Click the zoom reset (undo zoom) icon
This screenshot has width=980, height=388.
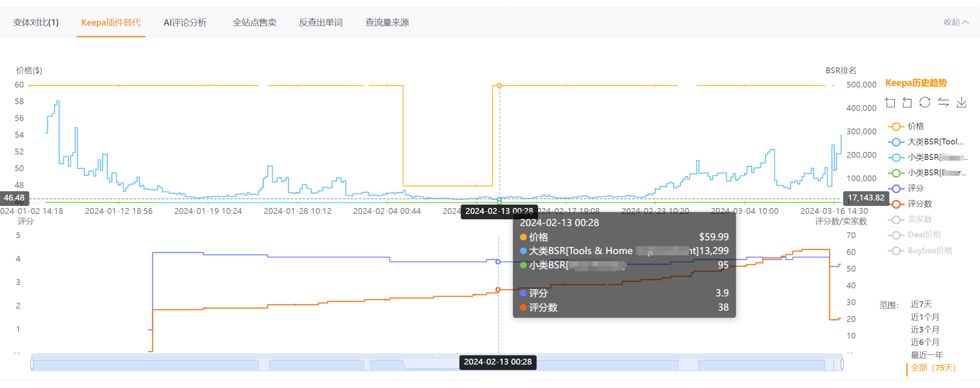point(907,103)
